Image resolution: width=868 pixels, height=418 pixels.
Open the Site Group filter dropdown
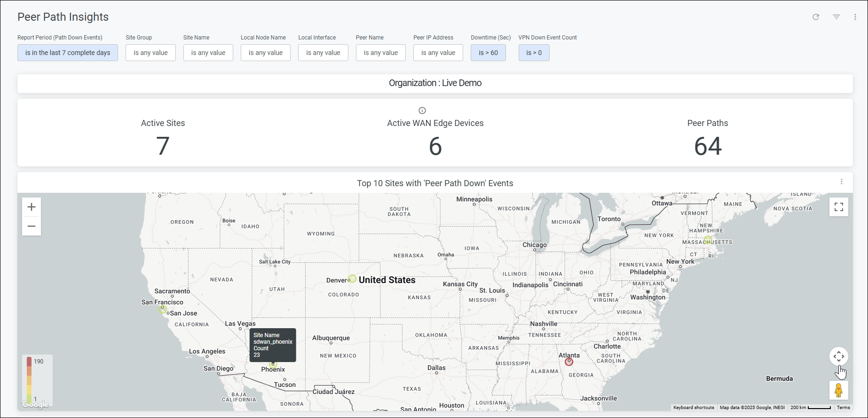coord(150,53)
